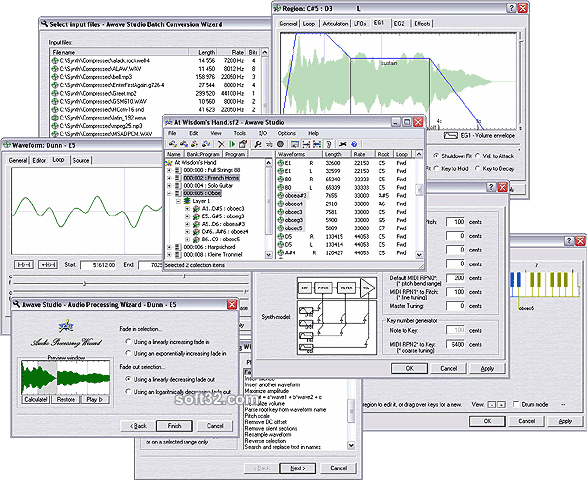Click the waveforms list vertical scrollbar thumb
This screenshot has width=587, height=480.
(419, 189)
